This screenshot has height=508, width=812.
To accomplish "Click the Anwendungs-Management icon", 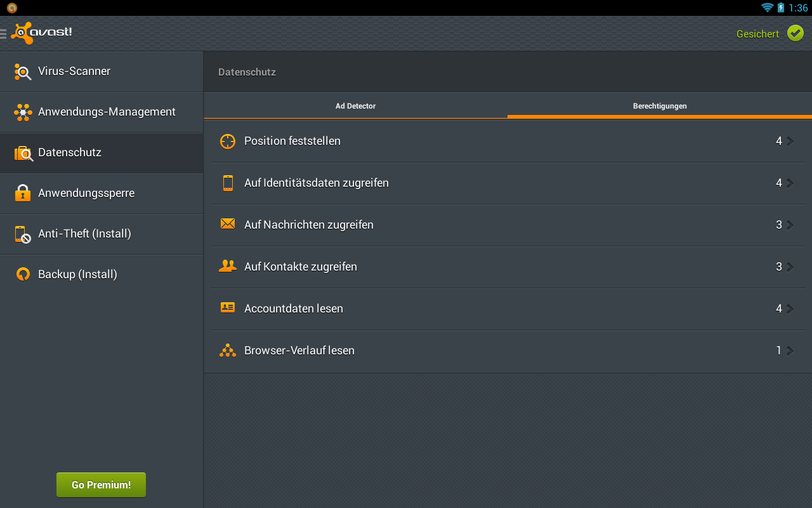I will pos(23,112).
